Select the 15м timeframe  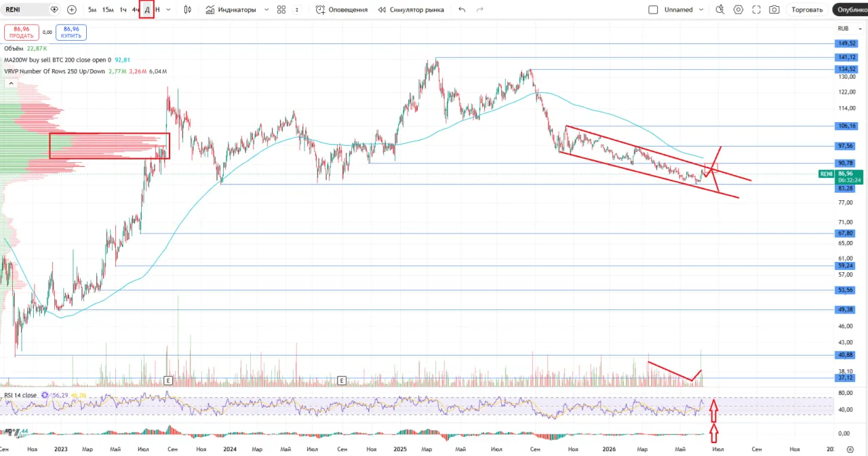(108, 9)
